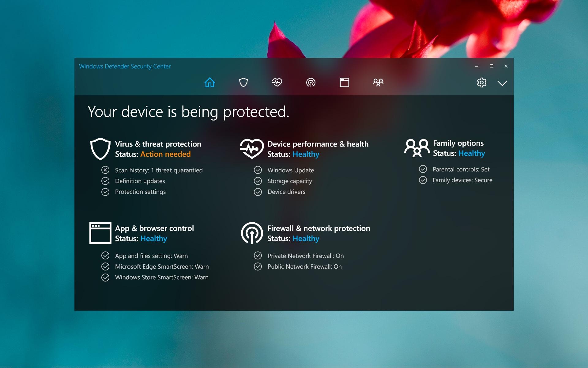This screenshot has width=588, height=368.
Task: Open the Family people nav icon
Action: 378,82
